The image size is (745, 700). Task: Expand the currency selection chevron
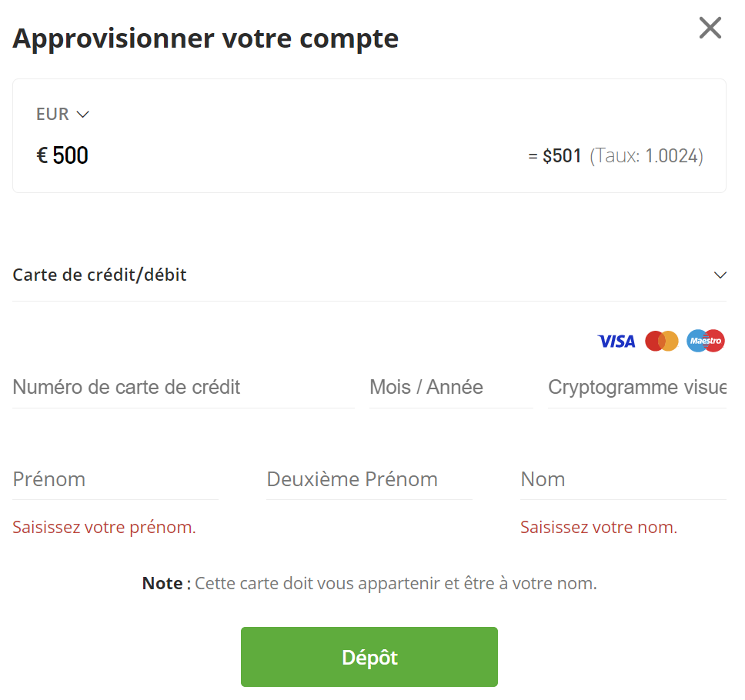[x=84, y=114]
